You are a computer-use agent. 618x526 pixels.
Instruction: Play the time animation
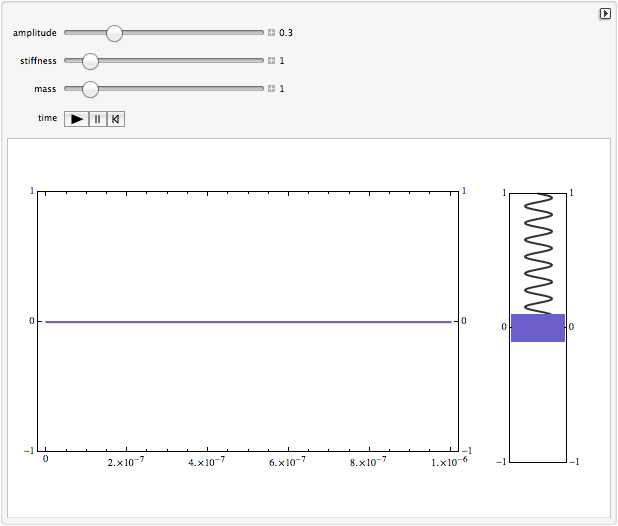pos(77,119)
